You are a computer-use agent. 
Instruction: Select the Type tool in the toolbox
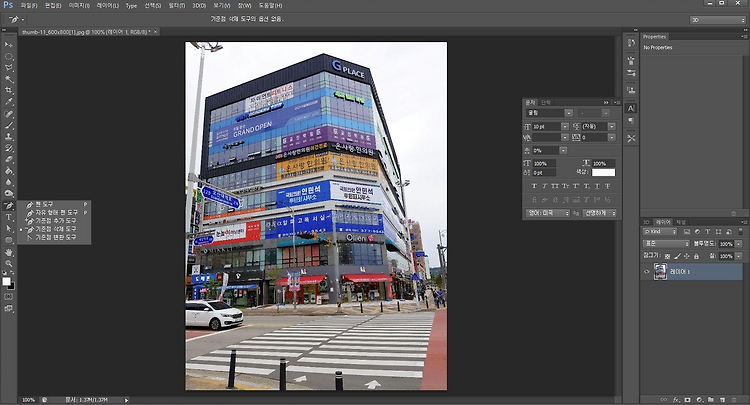tap(9, 217)
